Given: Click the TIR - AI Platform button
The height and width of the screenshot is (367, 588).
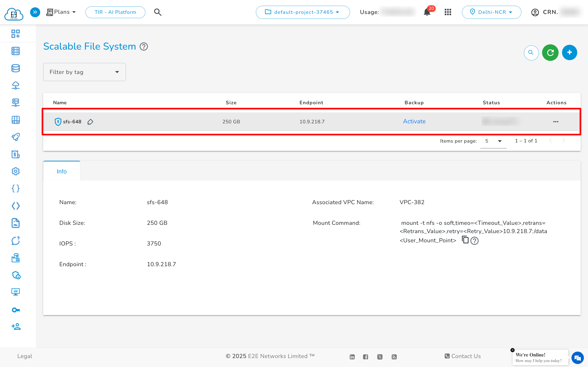Looking at the screenshot, I should (x=115, y=12).
